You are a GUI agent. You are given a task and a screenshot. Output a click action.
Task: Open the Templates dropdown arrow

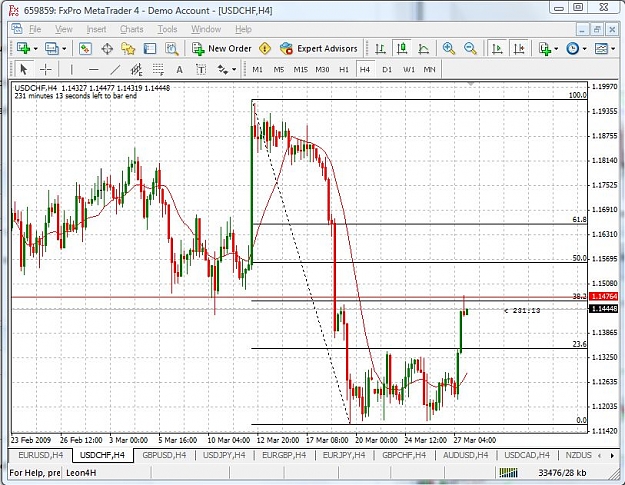pyautogui.click(x=613, y=49)
